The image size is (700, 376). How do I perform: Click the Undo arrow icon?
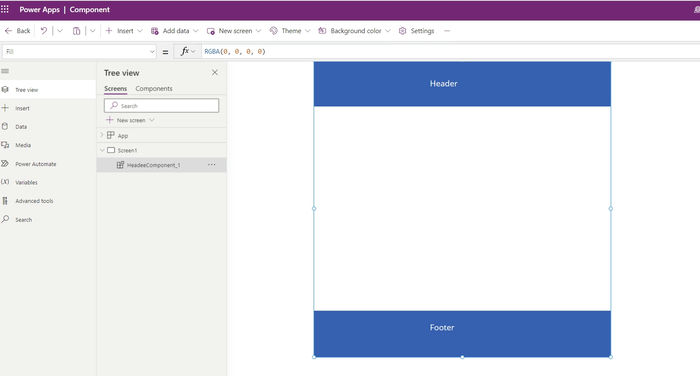[43, 31]
